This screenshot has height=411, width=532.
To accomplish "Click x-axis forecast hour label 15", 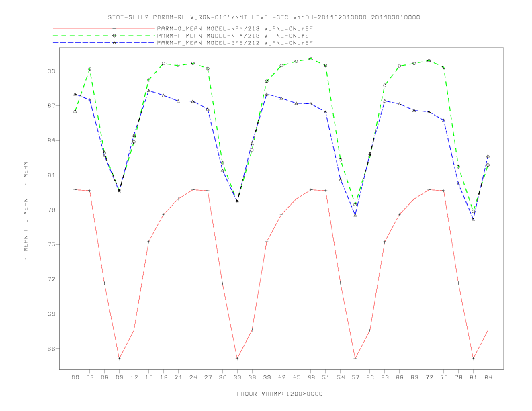I will (148, 377).
